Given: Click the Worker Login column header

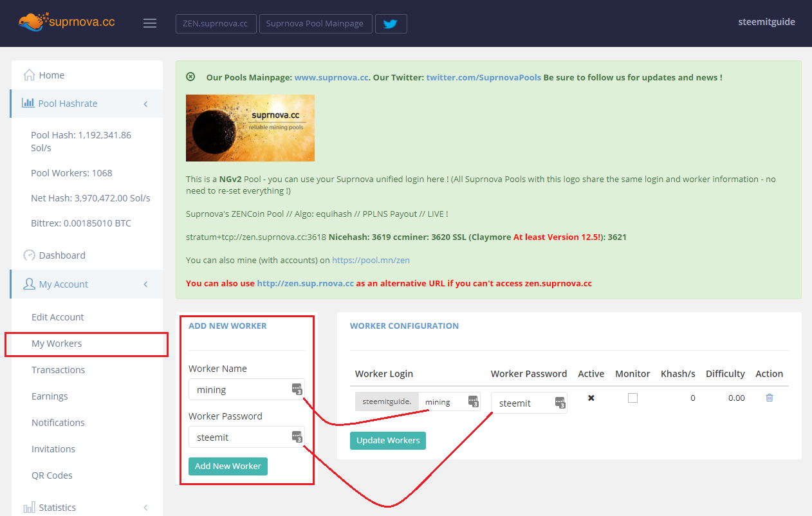Looking at the screenshot, I should click(384, 374).
